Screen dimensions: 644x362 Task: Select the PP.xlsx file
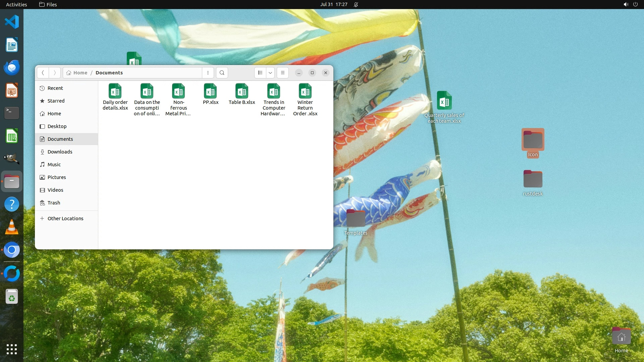(211, 94)
